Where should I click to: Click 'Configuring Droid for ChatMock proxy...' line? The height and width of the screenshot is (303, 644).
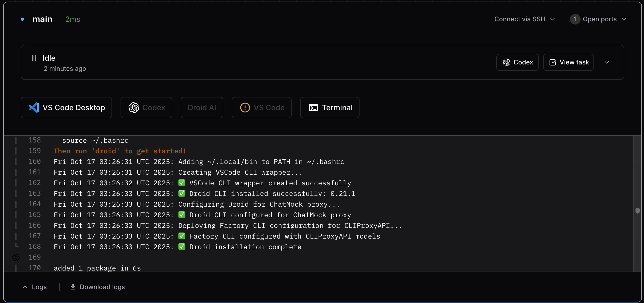(x=197, y=204)
